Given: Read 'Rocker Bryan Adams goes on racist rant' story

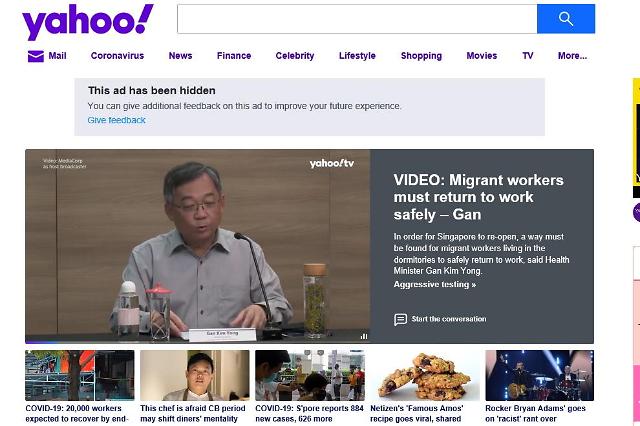Looking at the screenshot, I should [535, 413].
